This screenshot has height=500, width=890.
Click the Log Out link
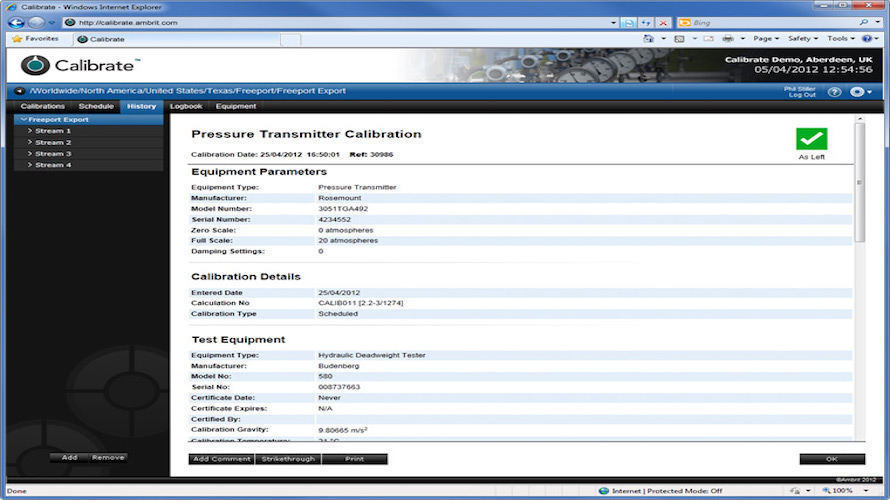pos(802,95)
